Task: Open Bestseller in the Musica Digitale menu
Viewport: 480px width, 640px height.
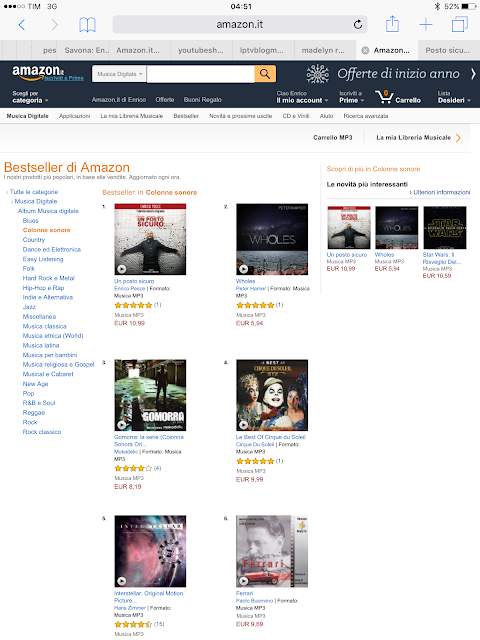Action: coord(186,116)
